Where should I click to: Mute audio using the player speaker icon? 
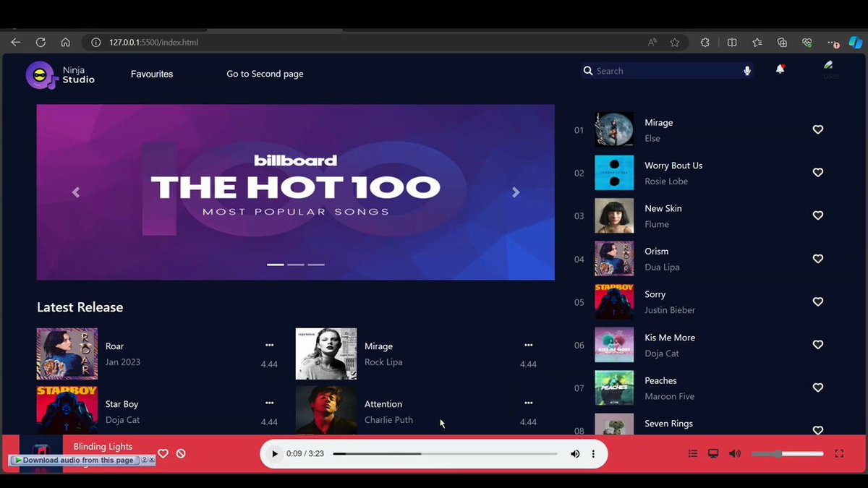[x=575, y=454]
